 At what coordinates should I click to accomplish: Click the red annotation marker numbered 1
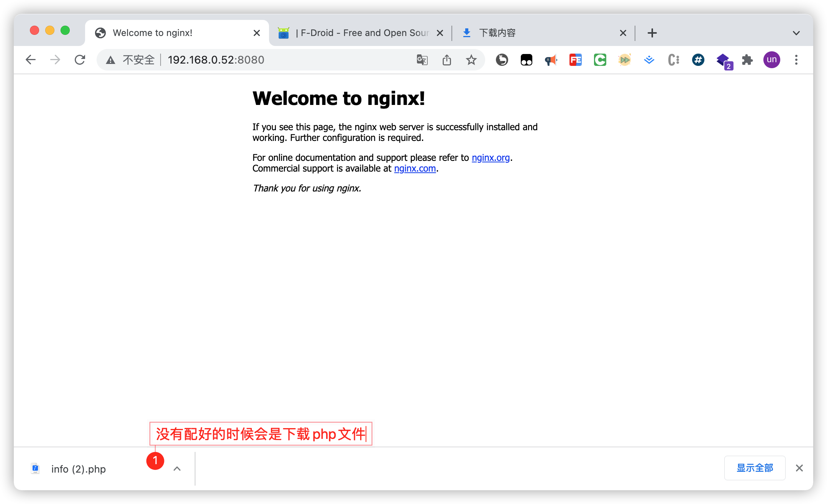[155, 461]
